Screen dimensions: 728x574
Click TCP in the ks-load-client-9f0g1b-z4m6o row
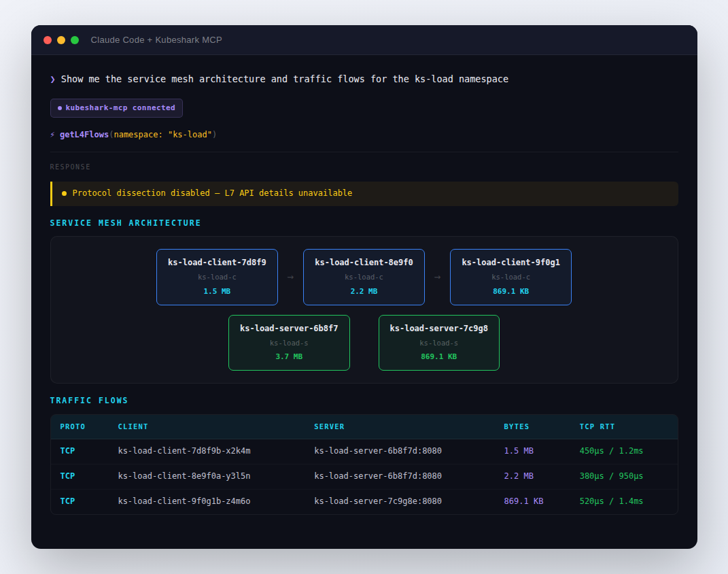pos(67,501)
